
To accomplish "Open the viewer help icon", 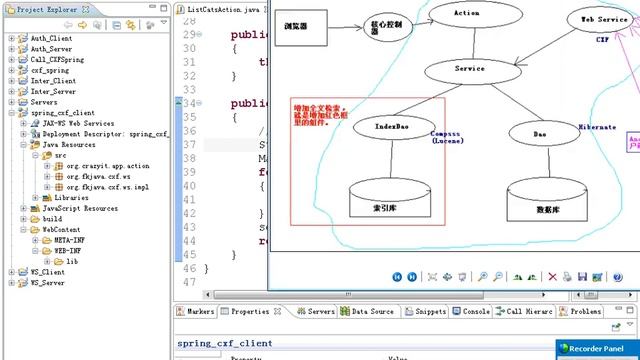I will (618, 277).
